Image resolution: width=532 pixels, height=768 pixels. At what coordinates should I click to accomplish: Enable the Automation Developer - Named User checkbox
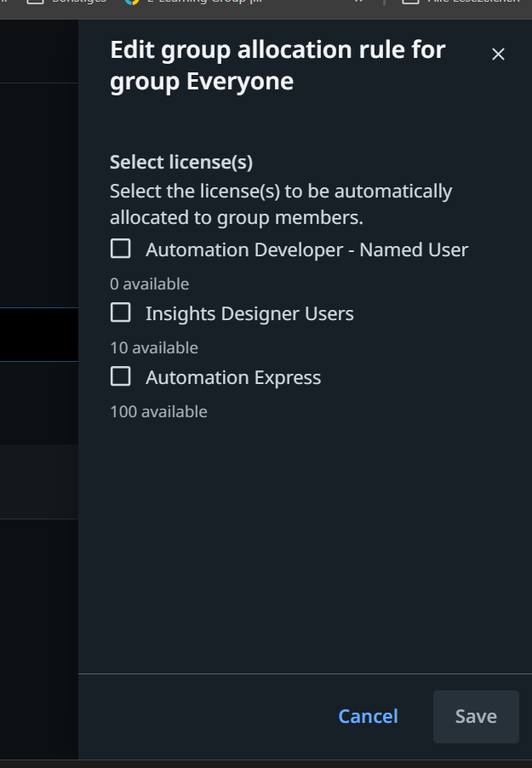coord(121,249)
